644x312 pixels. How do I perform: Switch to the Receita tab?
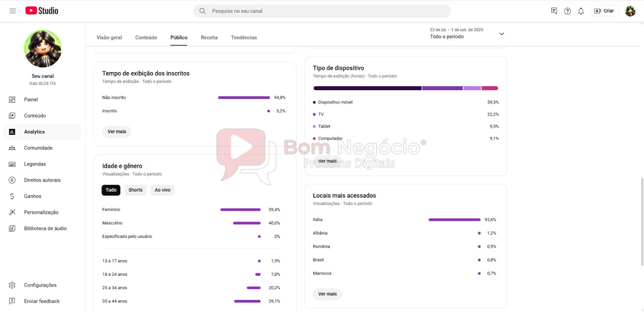[209, 37]
